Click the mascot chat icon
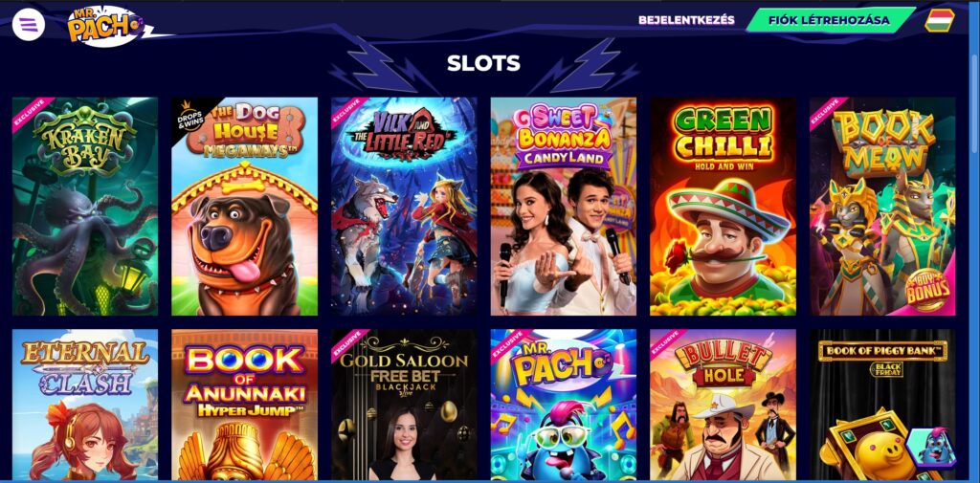 coord(931,446)
